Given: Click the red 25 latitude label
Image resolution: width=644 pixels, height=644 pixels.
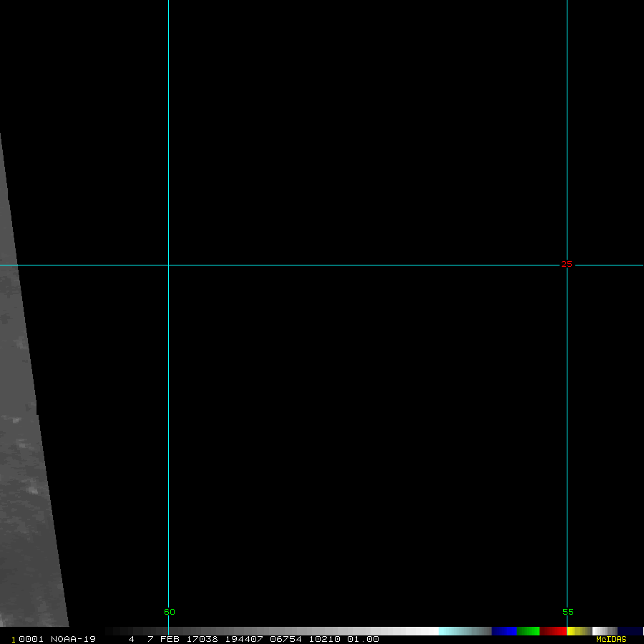Looking at the screenshot, I should pyautogui.click(x=567, y=265).
